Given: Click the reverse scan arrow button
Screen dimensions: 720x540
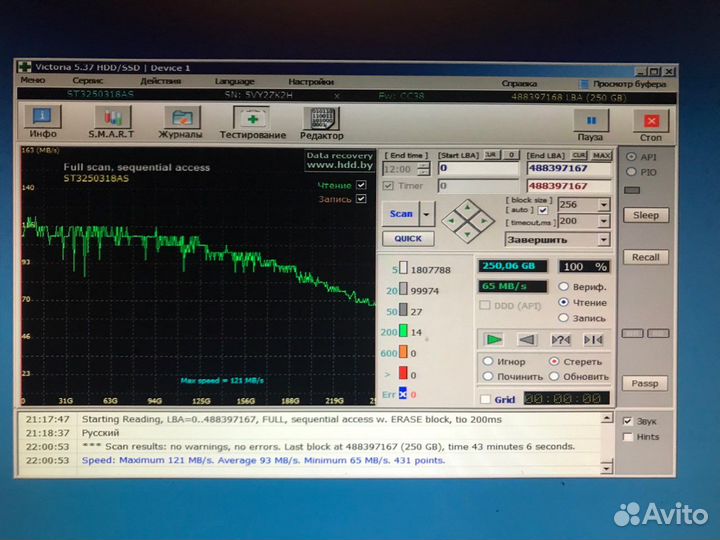Looking at the screenshot, I should click(526, 340).
